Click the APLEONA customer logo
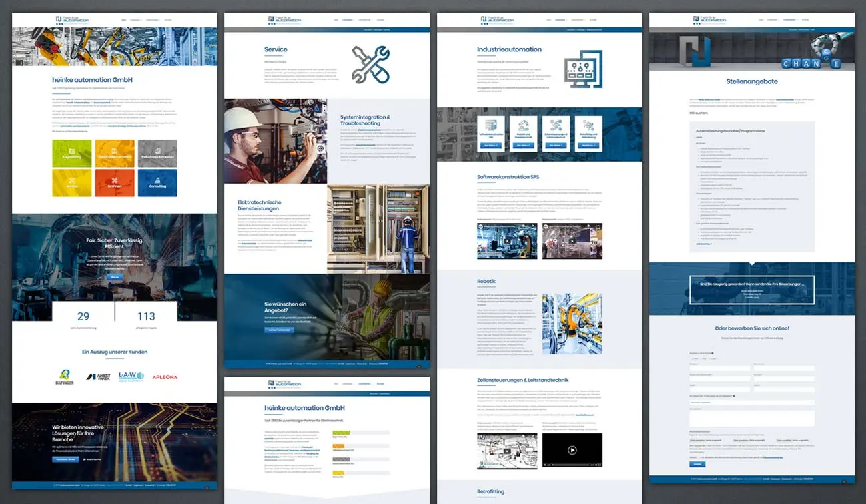This screenshot has width=866, height=504. 165,377
